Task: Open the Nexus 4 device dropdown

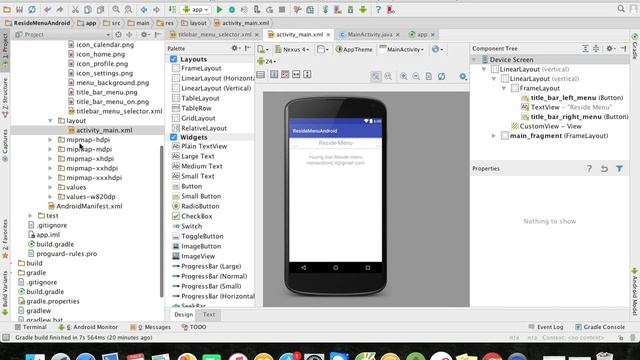Action: click(292, 49)
